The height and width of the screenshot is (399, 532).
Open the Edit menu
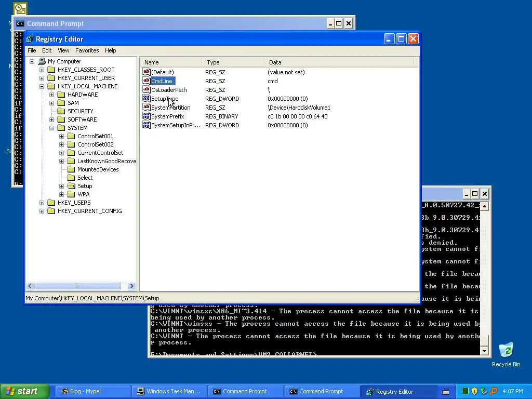point(47,50)
